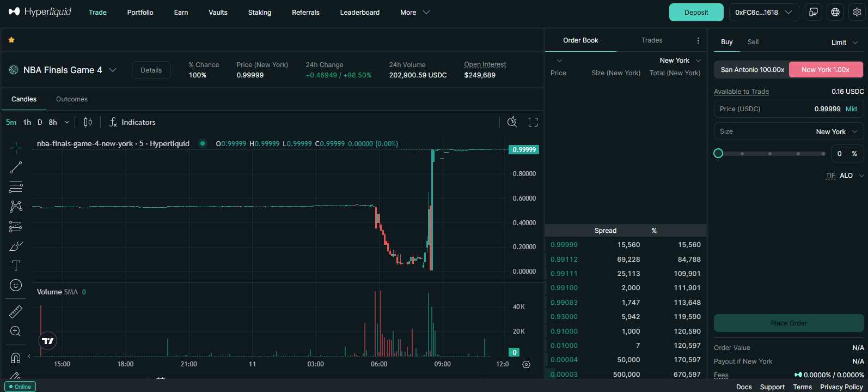Select the San Antonio 100.00x outcome
This screenshot has width=868, height=392.
752,70
